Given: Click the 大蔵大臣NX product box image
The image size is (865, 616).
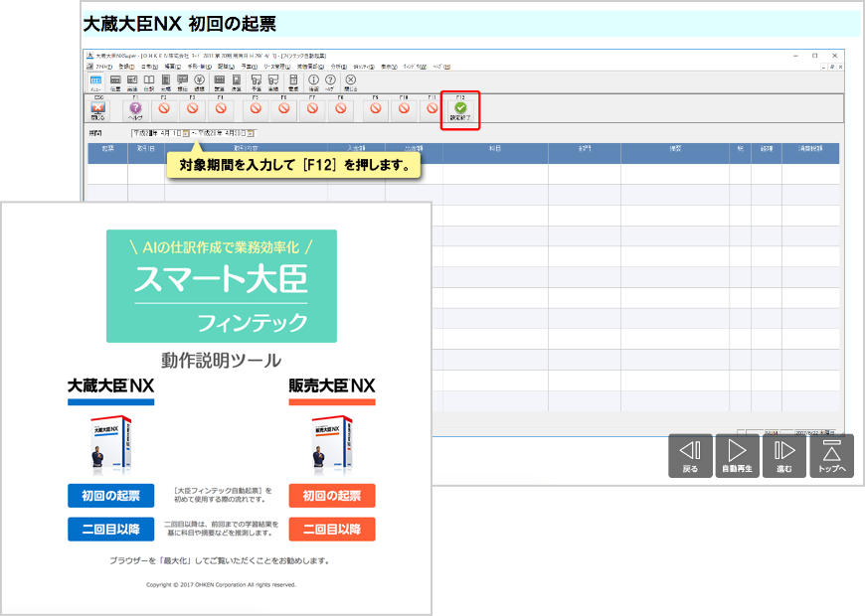Looking at the screenshot, I should (111, 444).
